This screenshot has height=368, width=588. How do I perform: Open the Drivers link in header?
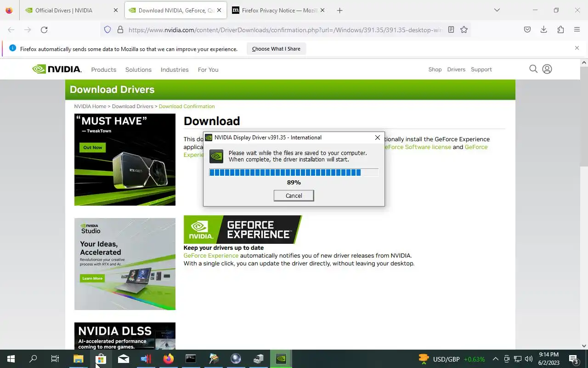point(456,69)
